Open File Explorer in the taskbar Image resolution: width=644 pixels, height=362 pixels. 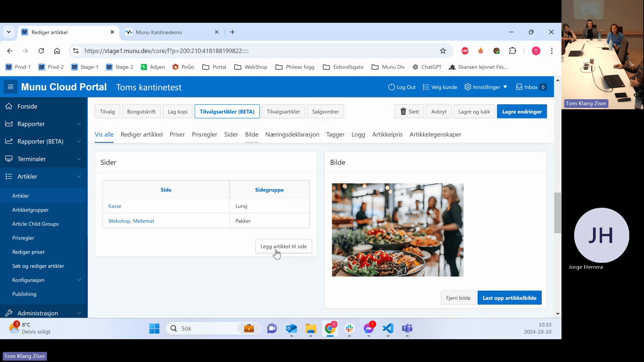(x=311, y=328)
